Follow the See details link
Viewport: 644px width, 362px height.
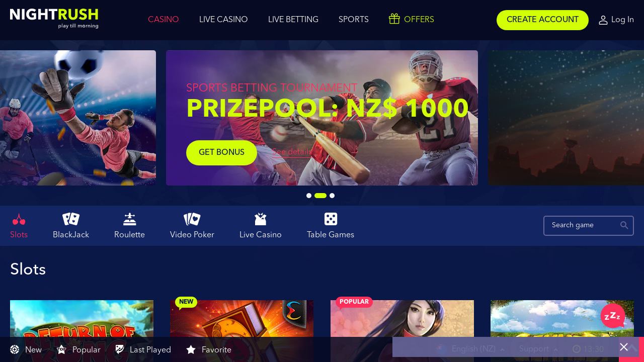coord(292,152)
